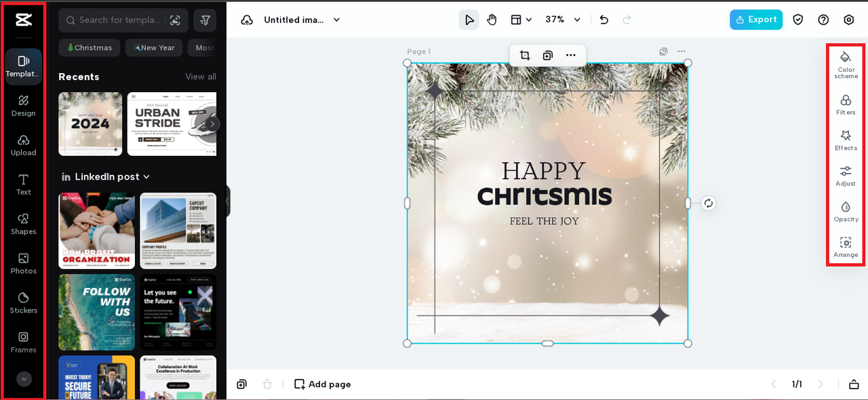Open the canvas layout dropdown
This screenshot has height=400, width=868.
click(521, 20)
